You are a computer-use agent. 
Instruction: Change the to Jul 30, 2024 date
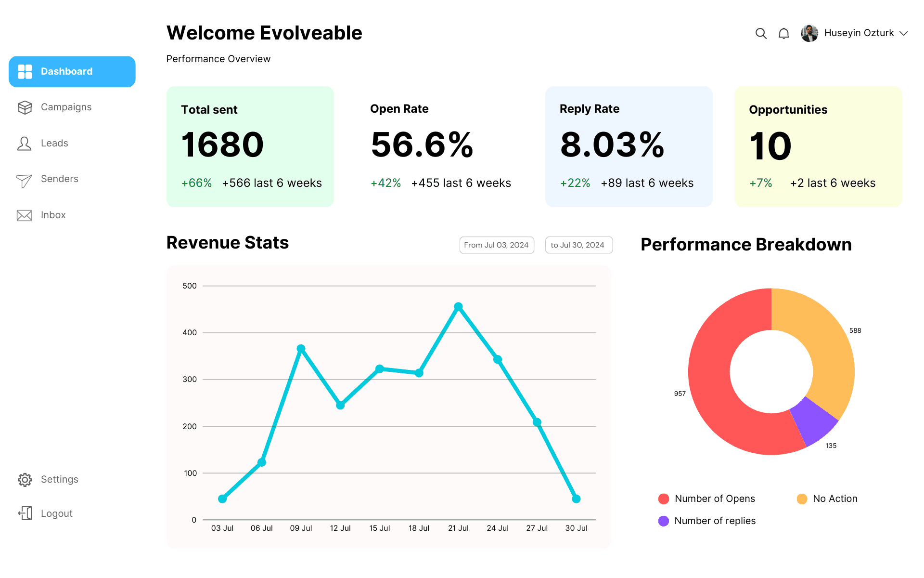tap(579, 245)
